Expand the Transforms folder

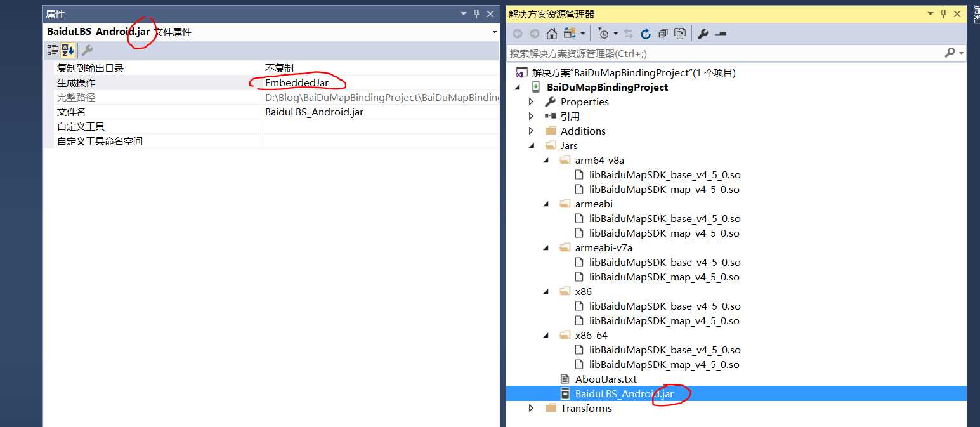[532, 408]
